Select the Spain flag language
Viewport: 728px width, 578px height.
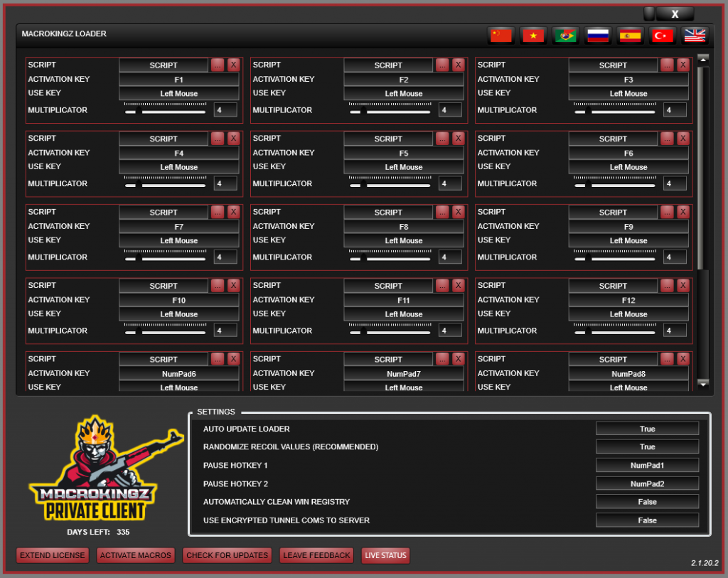(x=630, y=36)
